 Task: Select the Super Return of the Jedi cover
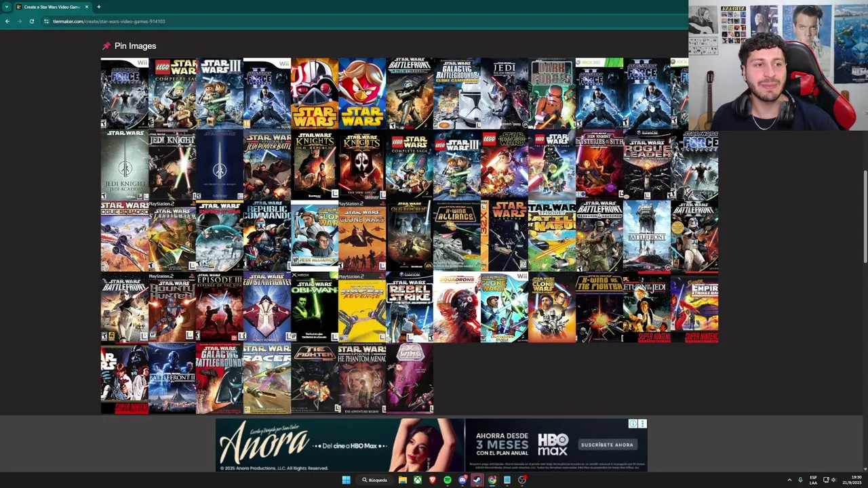pyautogui.click(x=647, y=307)
